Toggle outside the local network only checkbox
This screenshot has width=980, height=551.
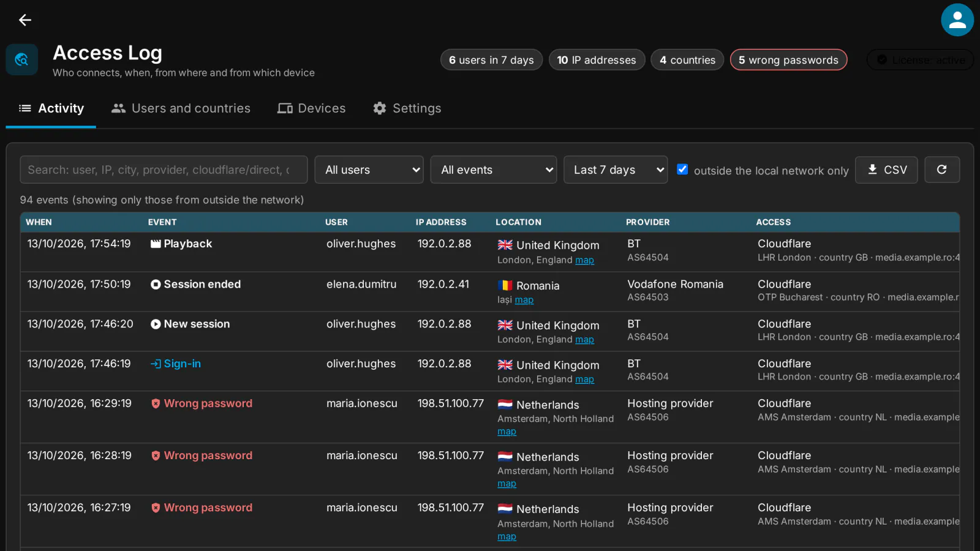[682, 170]
